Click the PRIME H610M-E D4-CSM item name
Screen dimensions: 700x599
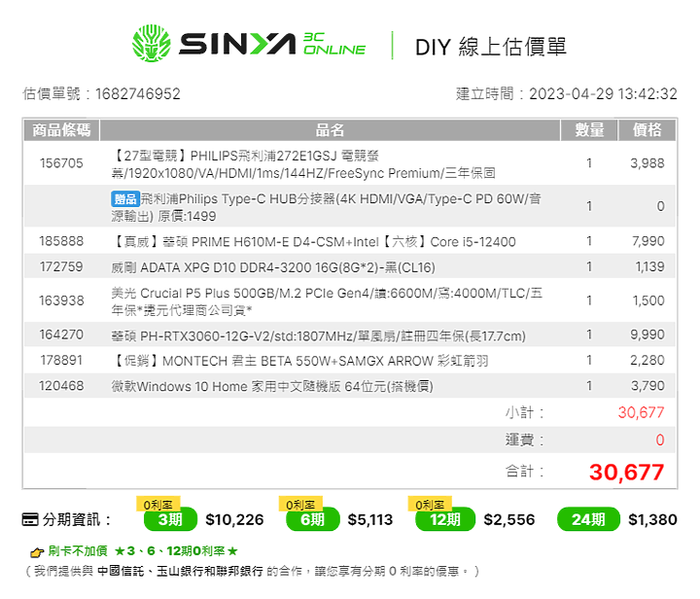click(313, 242)
